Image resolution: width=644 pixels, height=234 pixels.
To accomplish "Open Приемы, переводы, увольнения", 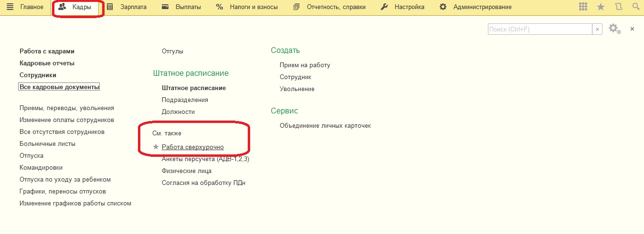I will click(x=67, y=108).
